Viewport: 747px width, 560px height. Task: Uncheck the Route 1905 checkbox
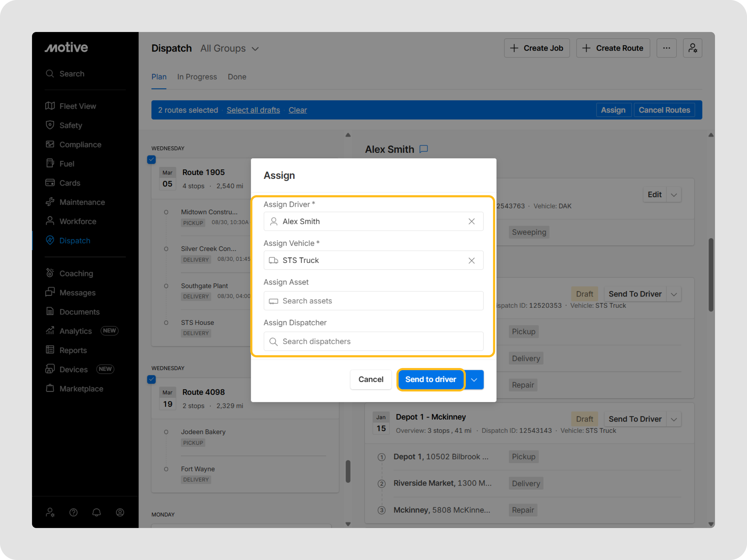(x=151, y=159)
